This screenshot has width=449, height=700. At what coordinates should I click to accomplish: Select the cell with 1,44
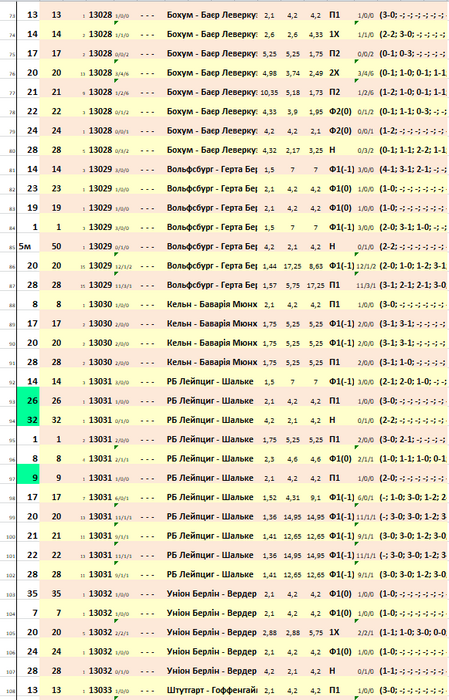click(x=269, y=266)
